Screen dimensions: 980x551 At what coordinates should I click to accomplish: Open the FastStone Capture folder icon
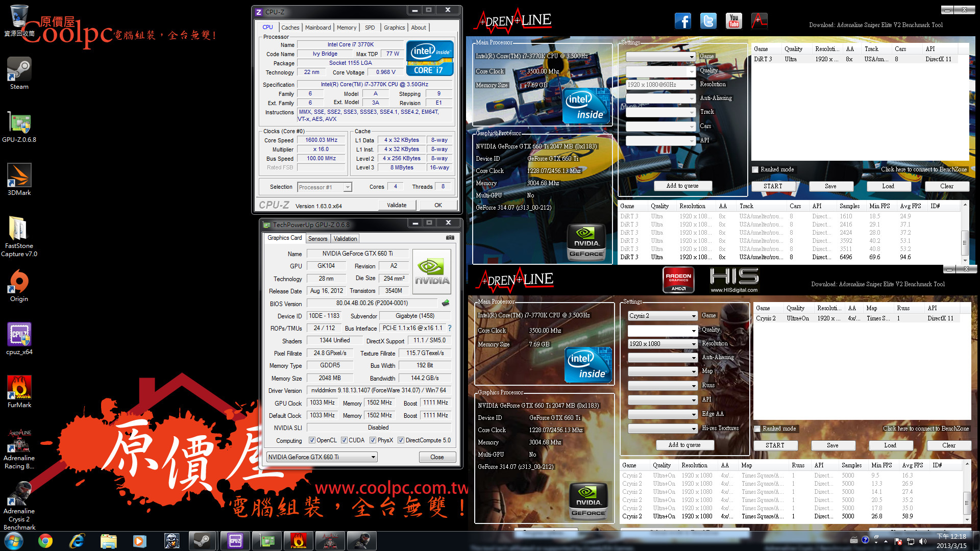point(19,236)
